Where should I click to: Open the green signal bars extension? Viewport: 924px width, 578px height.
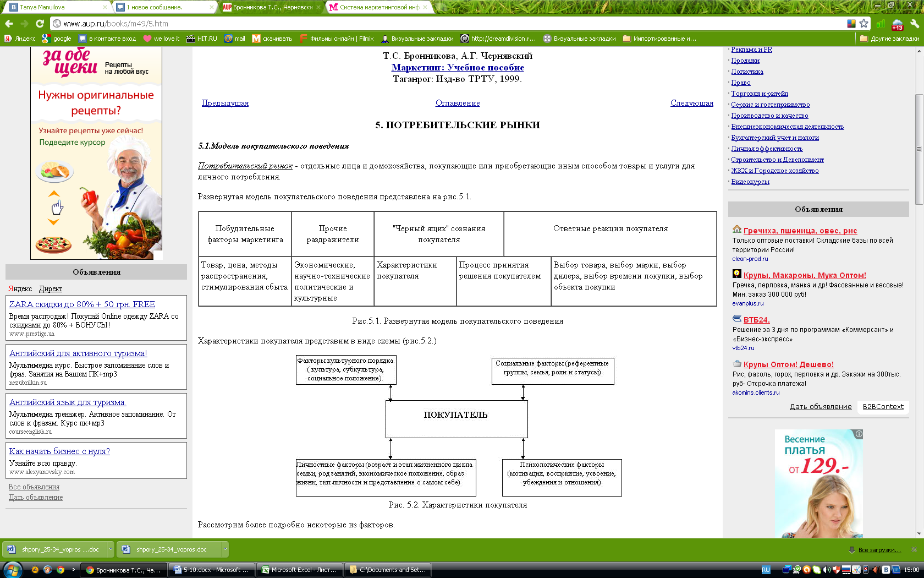pyautogui.click(x=881, y=24)
